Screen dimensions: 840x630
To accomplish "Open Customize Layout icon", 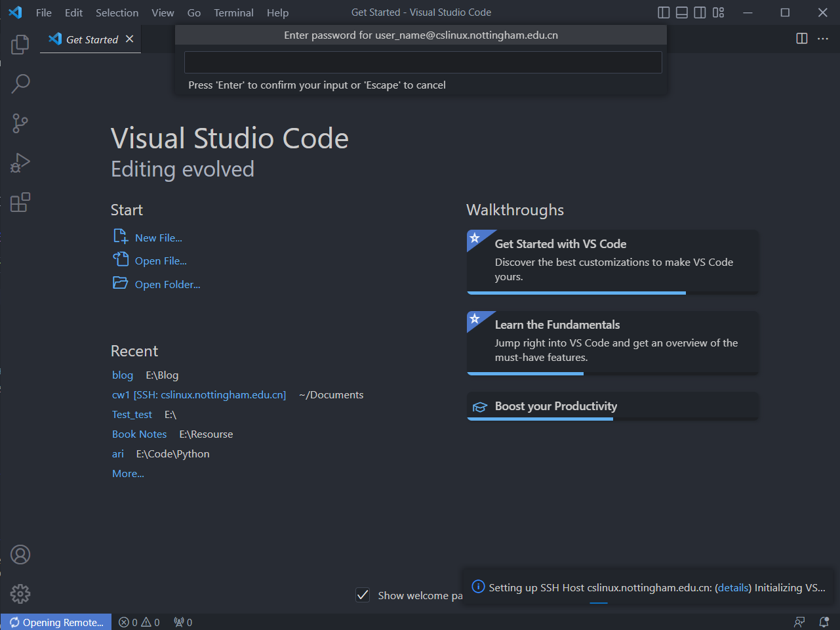I will coord(719,12).
